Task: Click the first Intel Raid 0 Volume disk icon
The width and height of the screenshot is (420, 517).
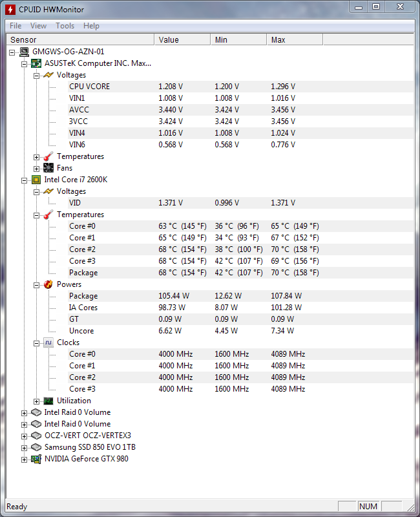Action: click(36, 412)
